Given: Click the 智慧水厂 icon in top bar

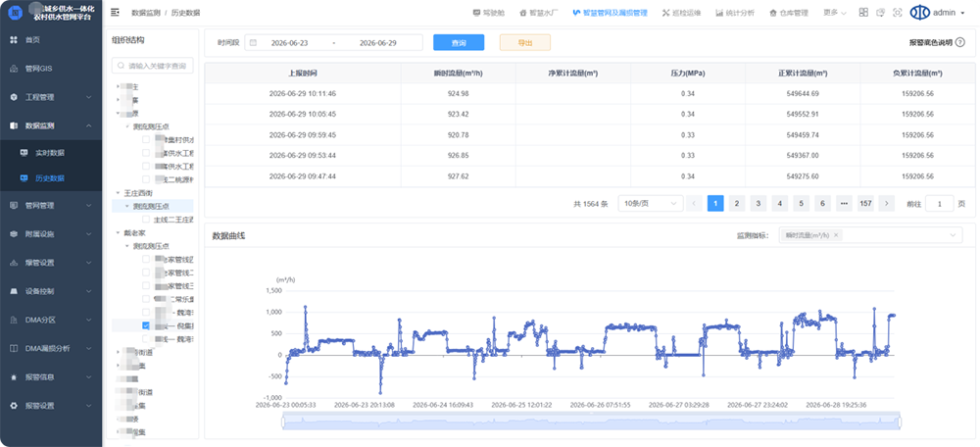Looking at the screenshot, I should coord(523,13).
